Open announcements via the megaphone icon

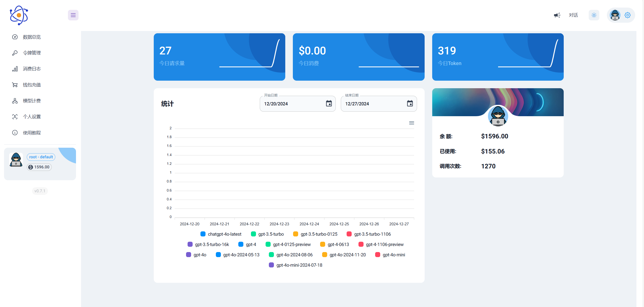pyautogui.click(x=557, y=15)
